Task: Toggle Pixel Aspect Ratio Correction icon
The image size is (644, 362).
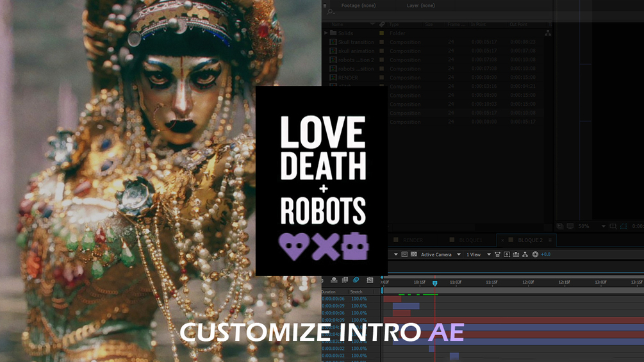Action: tap(497, 254)
